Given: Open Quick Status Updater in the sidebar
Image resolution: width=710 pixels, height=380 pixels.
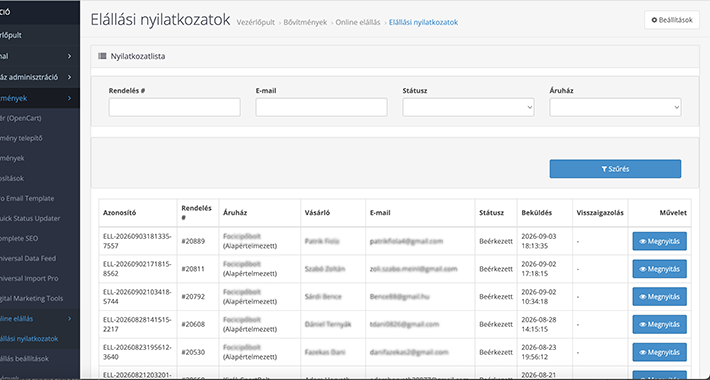Looking at the screenshot, I should [x=30, y=218].
